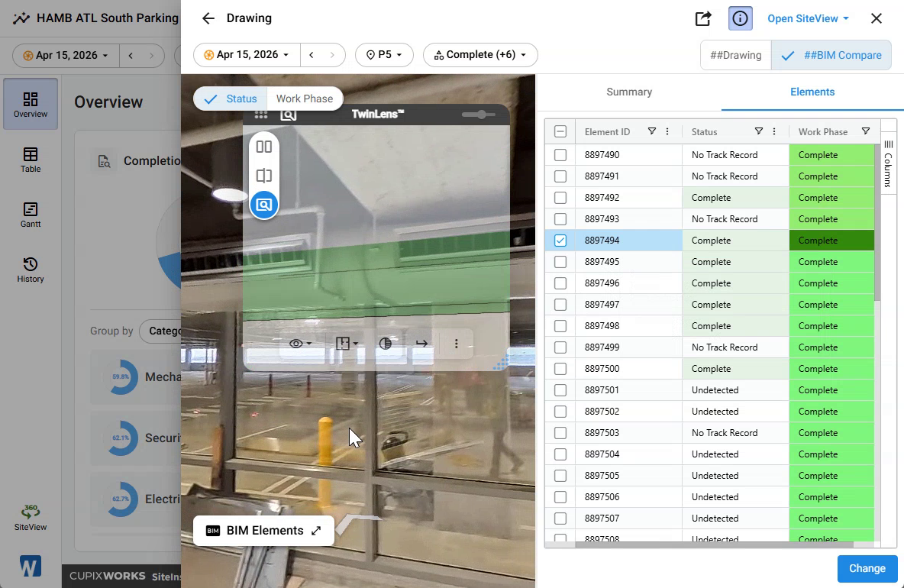Check the box for element 8897490
The image size is (904, 588).
click(x=560, y=155)
